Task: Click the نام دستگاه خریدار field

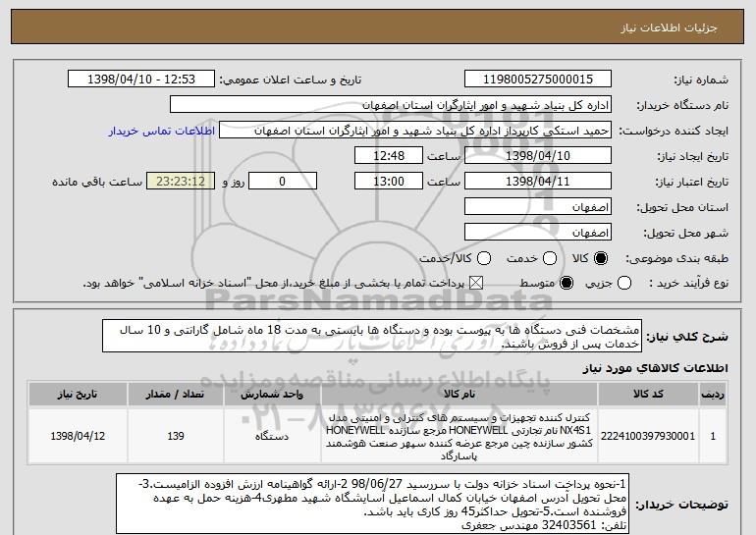Action: 391,105
